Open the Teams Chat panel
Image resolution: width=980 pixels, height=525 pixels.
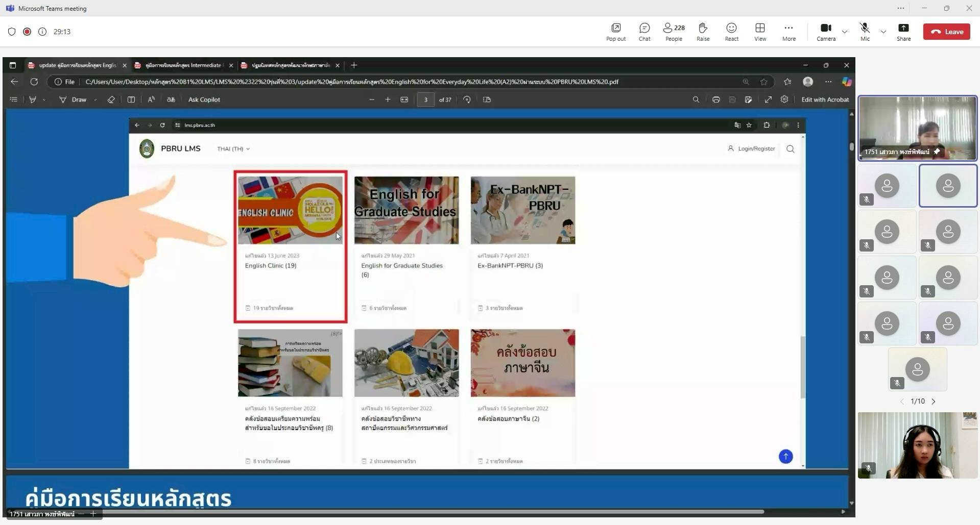click(644, 32)
